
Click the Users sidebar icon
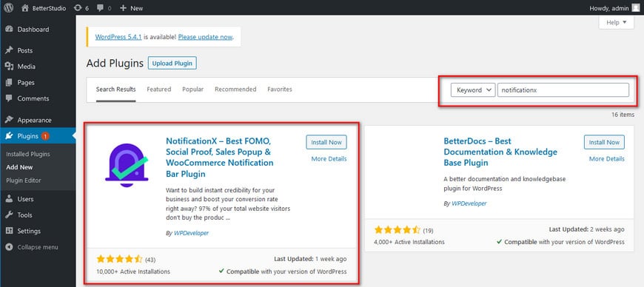9,199
